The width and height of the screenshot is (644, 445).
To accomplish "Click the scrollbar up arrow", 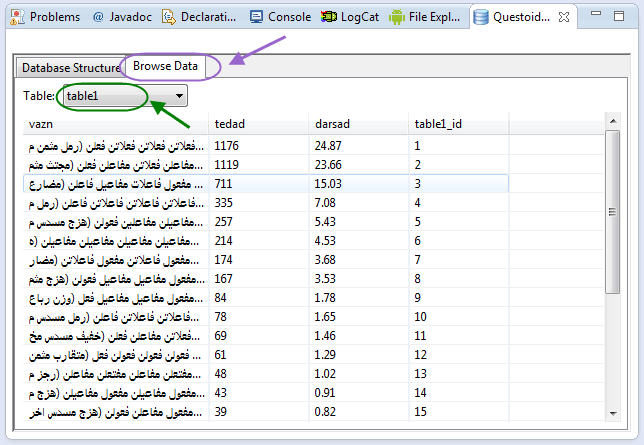I will click(x=613, y=121).
